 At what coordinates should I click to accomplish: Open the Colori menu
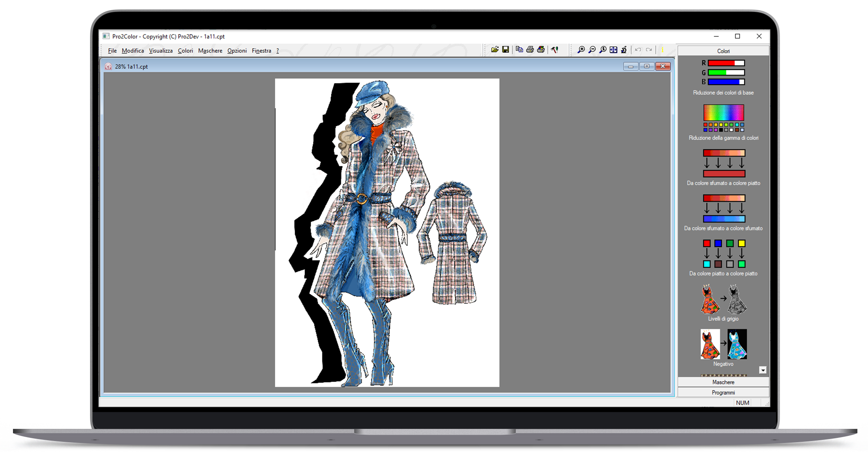185,51
